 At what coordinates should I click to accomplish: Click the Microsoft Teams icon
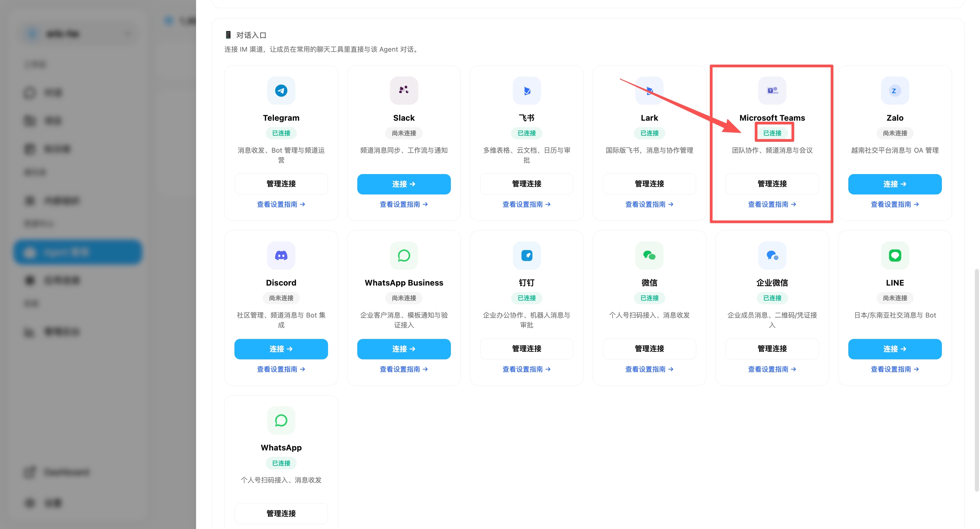pos(772,90)
